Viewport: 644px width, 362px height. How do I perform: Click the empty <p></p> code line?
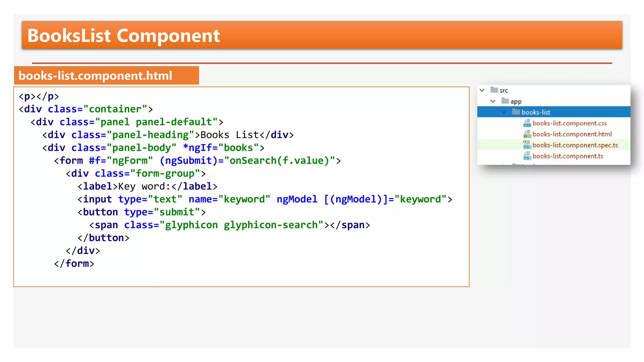pos(39,96)
